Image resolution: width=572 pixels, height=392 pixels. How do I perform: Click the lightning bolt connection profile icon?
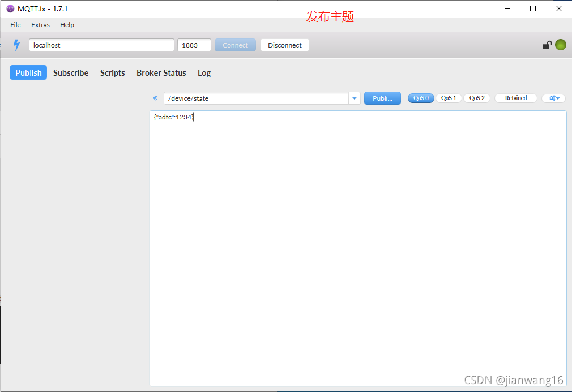pyautogui.click(x=16, y=45)
